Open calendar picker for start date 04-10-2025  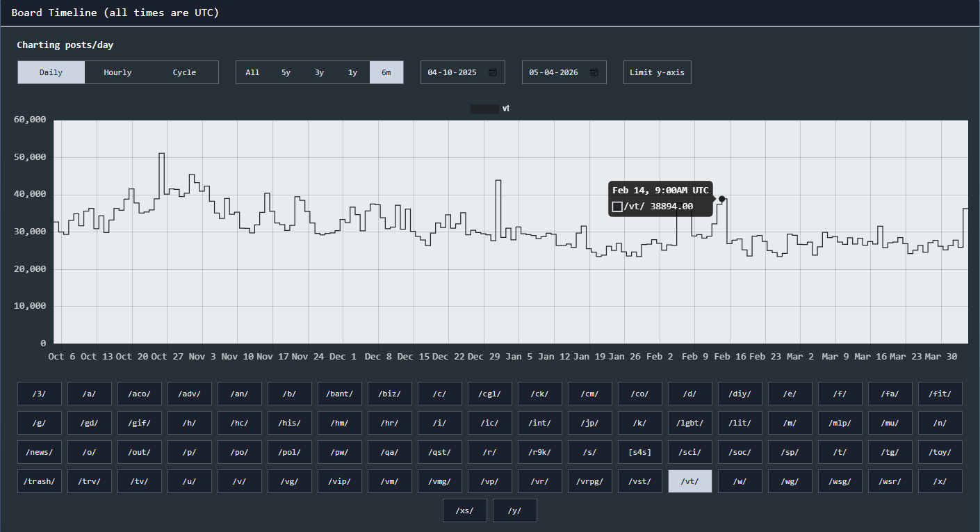click(x=493, y=72)
